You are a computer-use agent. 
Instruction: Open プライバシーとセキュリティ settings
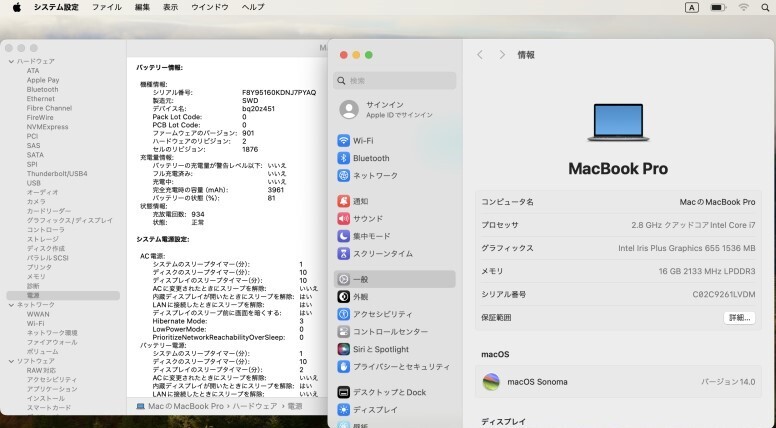(x=394, y=367)
